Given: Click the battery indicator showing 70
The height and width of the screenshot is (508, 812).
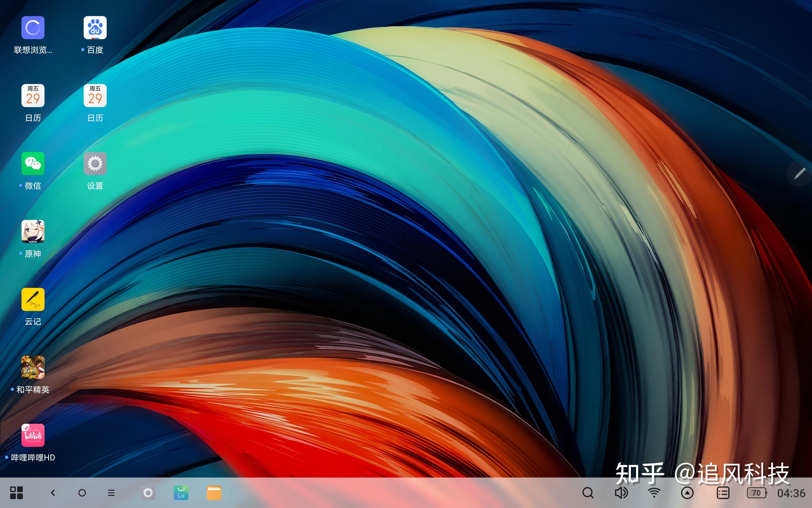Looking at the screenshot, I should coord(756,493).
